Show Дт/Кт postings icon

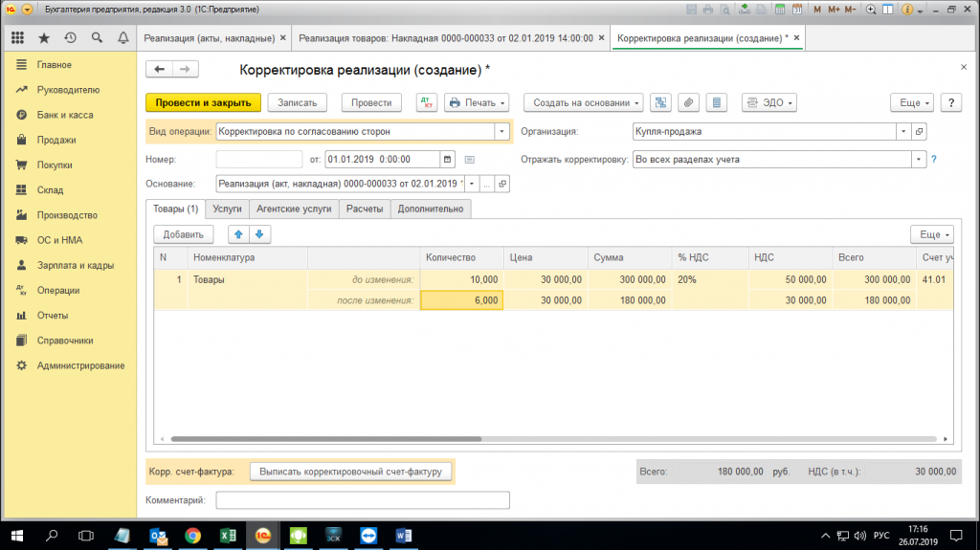pos(426,102)
